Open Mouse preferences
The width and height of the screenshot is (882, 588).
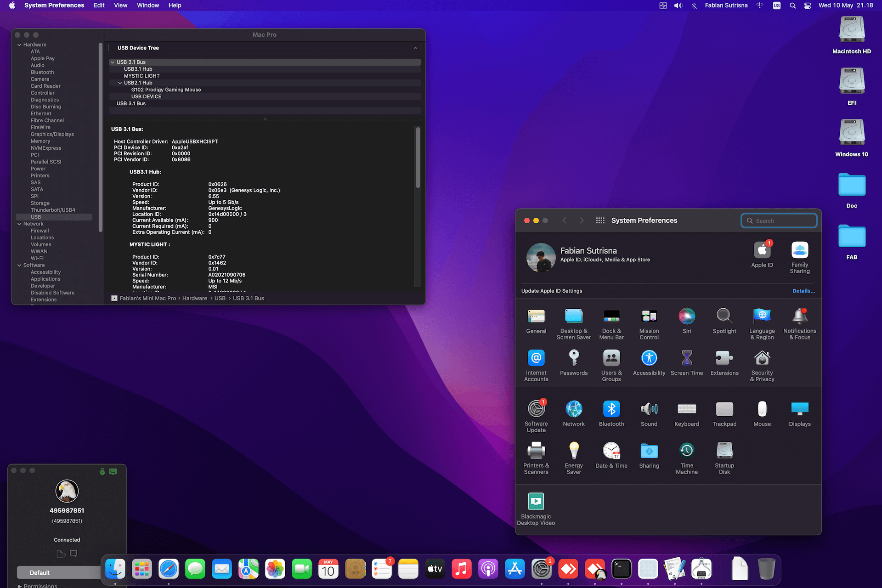tap(762, 413)
